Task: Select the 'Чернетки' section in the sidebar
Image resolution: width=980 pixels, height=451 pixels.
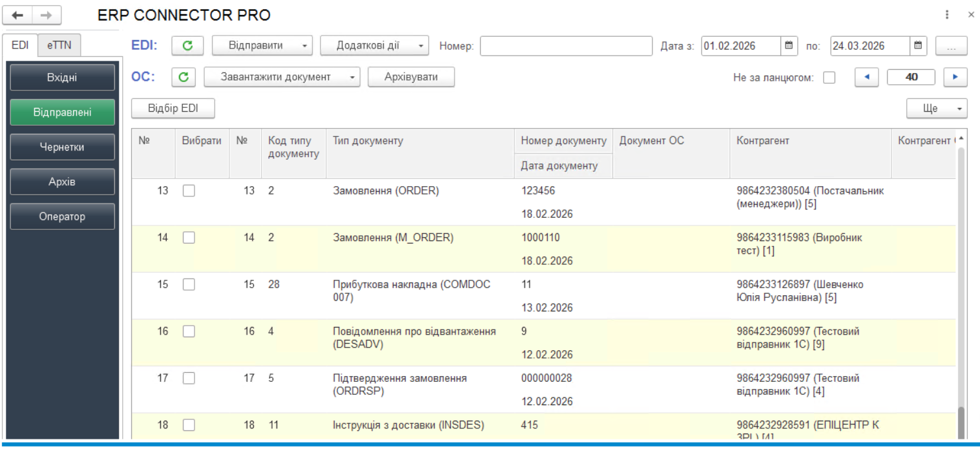Action: coord(62,147)
